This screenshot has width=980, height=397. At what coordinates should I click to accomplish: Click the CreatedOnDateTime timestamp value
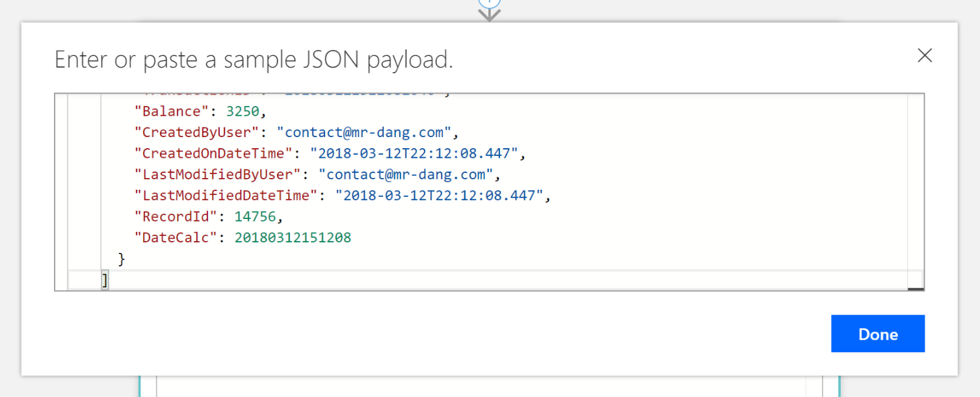click(x=414, y=154)
